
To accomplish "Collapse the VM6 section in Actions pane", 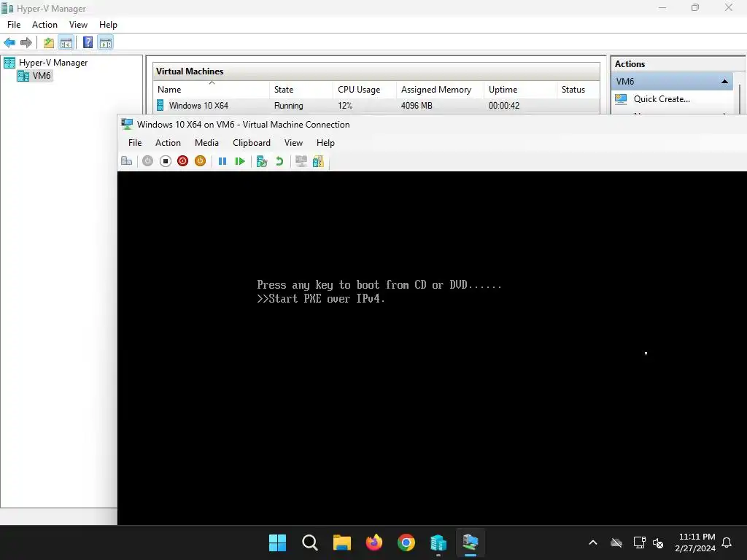I will pos(724,82).
